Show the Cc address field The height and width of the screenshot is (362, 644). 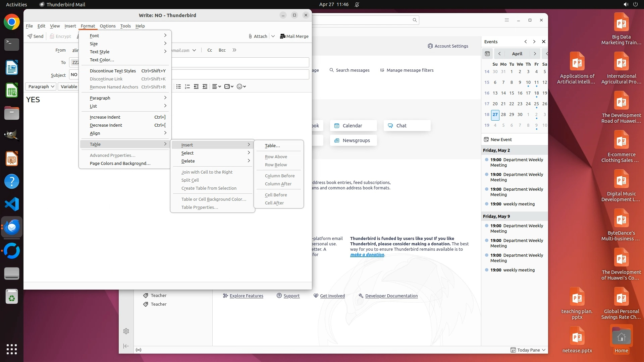tap(210, 50)
